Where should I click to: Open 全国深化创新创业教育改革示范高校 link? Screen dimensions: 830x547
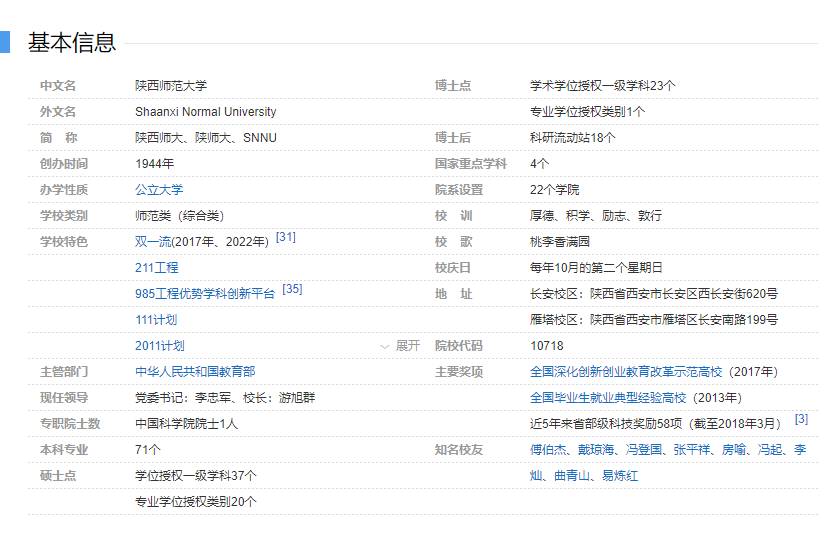625,372
